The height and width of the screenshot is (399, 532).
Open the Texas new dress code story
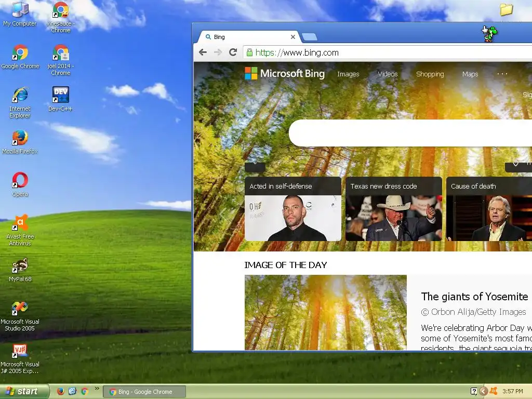(x=394, y=209)
